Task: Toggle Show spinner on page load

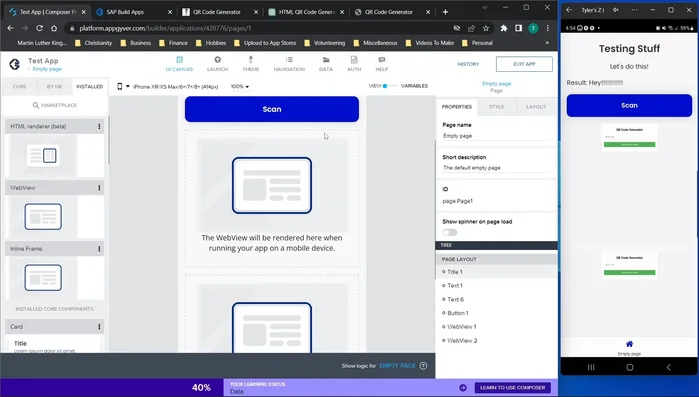Action: [450, 232]
